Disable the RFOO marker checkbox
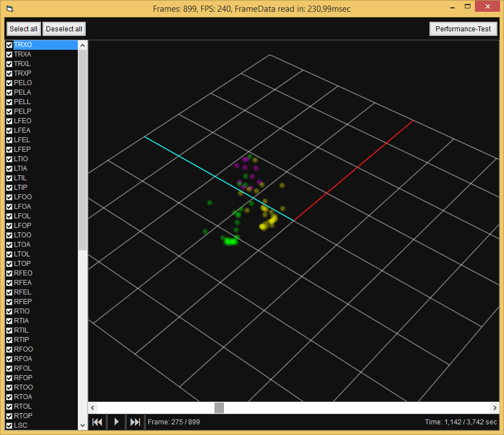This screenshot has height=435, width=504. [x=9, y=349]
